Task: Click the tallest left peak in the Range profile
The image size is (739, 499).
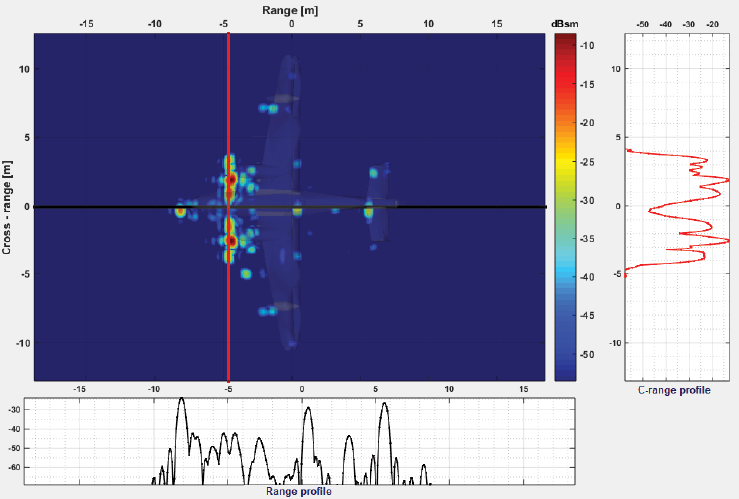Action: (181, 402)
